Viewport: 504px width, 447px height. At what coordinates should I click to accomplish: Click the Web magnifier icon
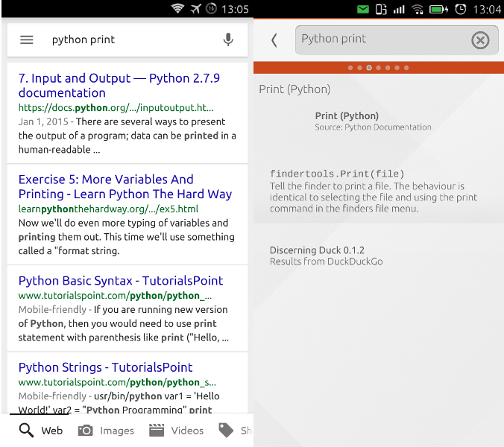[27, 430]
